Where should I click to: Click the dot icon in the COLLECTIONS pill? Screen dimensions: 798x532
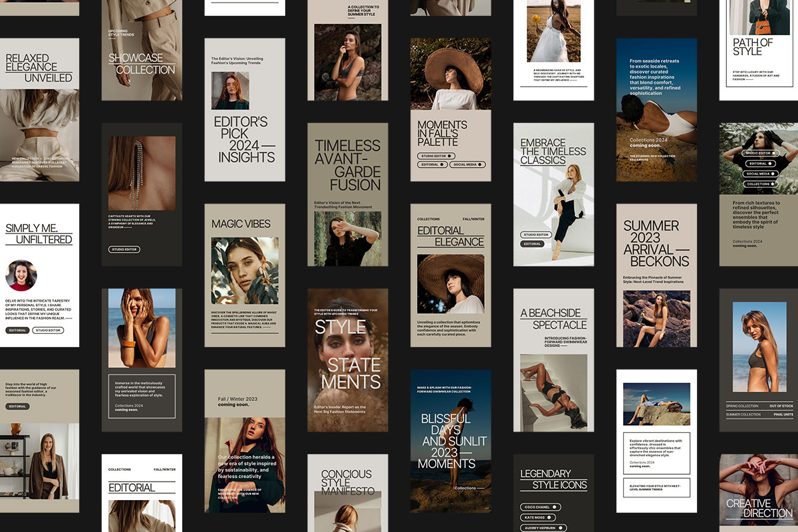click(x=772, y=184)
